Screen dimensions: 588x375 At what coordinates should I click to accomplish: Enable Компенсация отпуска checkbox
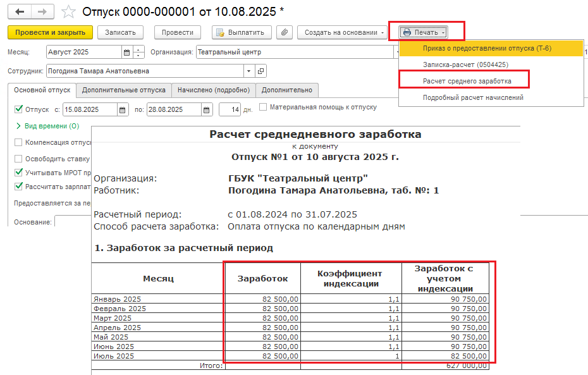pyautogui.click(x=18, y=142)
